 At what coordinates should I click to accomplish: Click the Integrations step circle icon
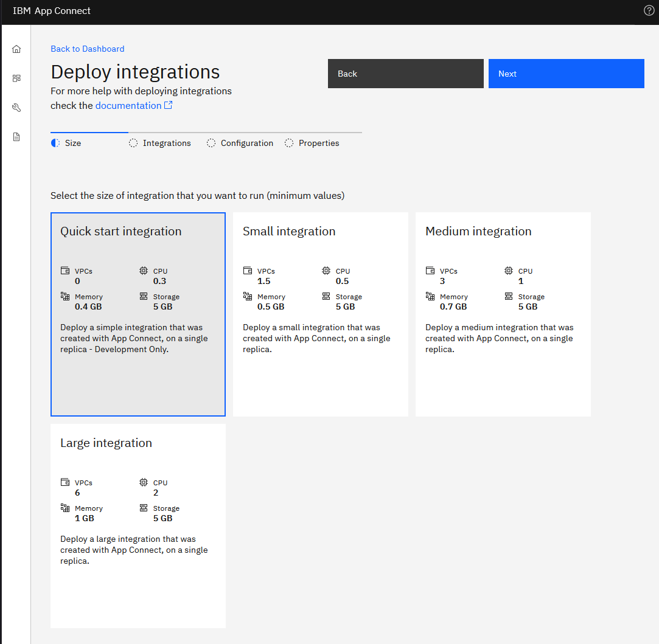coord(133,144)
